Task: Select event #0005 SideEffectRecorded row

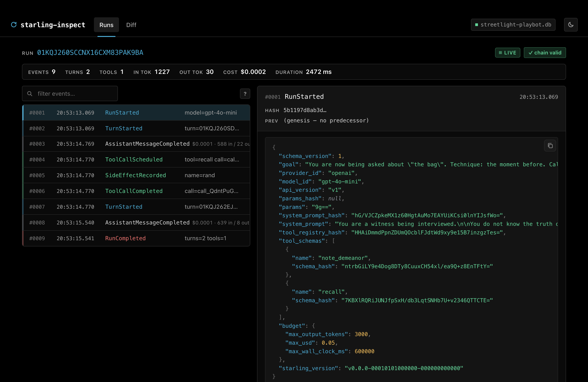Action: coord(136,175)
